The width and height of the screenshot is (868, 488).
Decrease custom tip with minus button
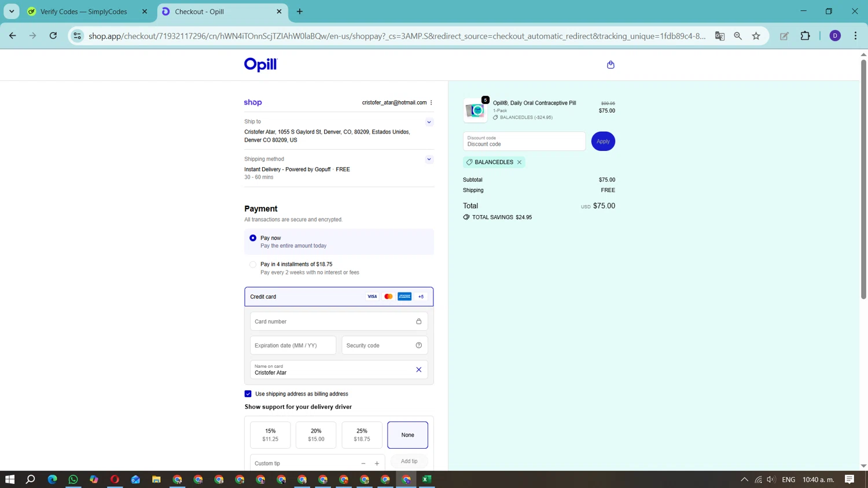363,463
